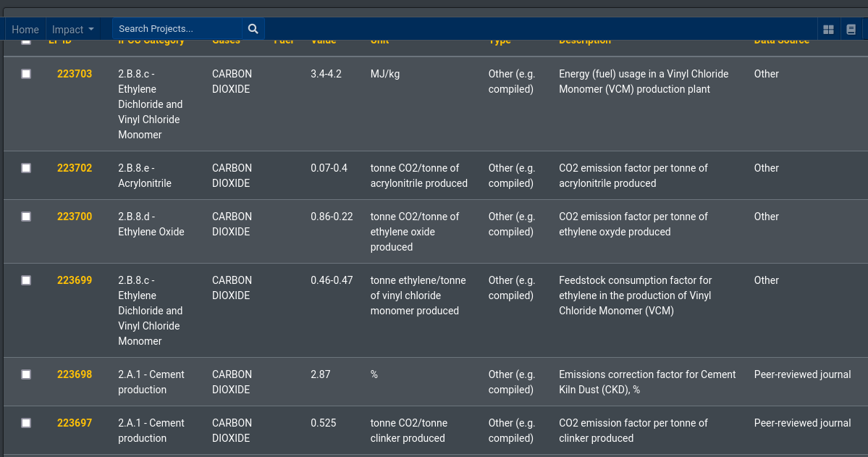Follow link to record 223698
The width and height of the screenshot is (868, 457).
click(74, 374)
